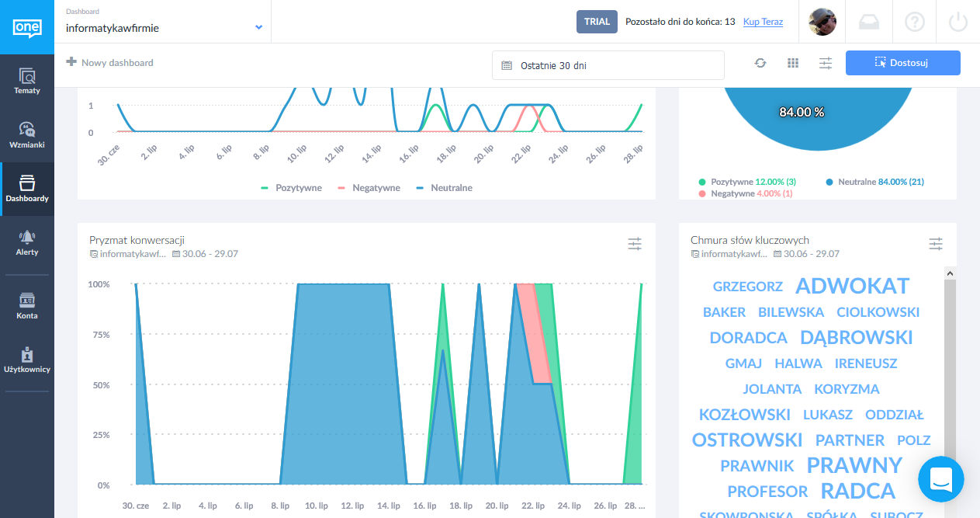Click keyword OSTROWSKI in word cloud

point(747,440)
